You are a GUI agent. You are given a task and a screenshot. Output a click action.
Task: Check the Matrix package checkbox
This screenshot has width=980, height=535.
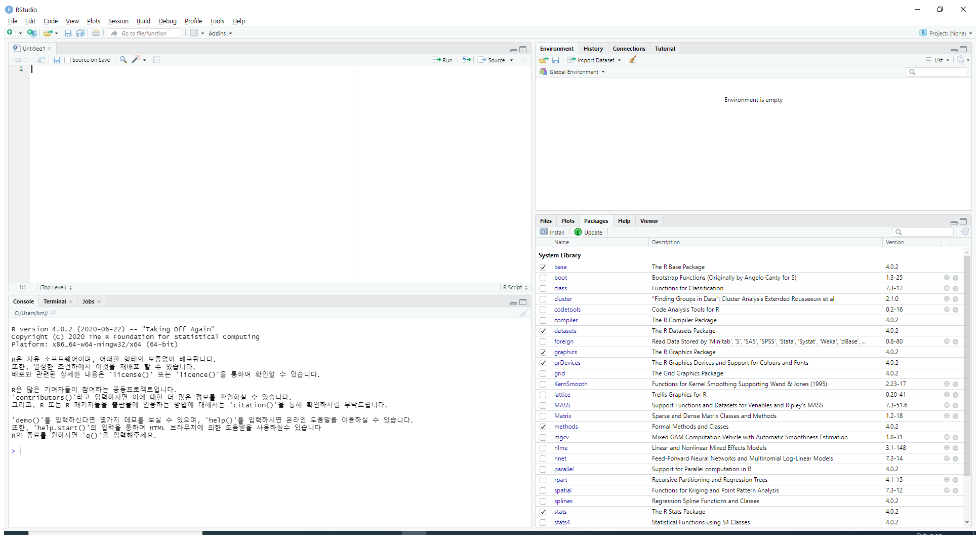[543, 416]
